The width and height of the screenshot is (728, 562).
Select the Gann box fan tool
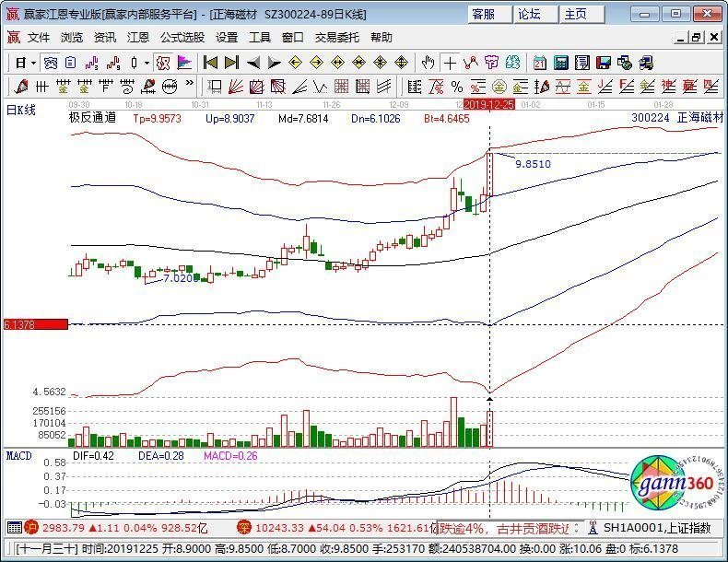coord(257,87)
